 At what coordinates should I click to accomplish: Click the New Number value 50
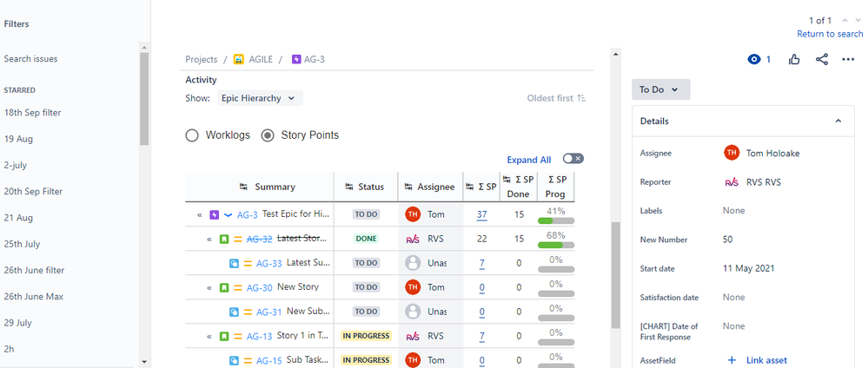(728, 240)
